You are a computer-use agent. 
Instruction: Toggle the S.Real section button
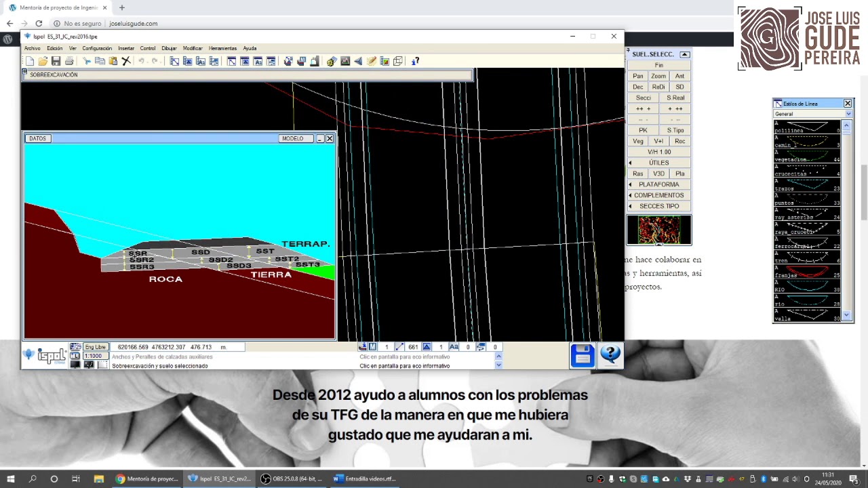pyautogui.click(x=675, y=98)
